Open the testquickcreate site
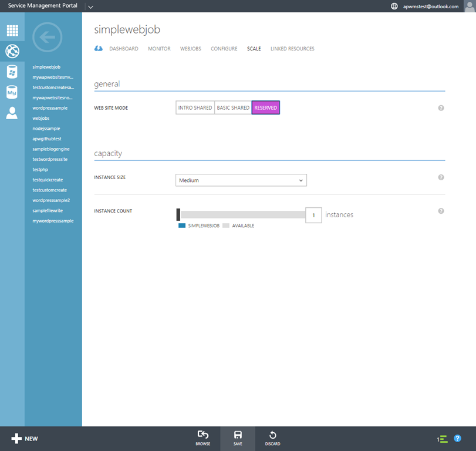This screenshot has height=451, width=476. pyautogui.click(x=48, y=180)
